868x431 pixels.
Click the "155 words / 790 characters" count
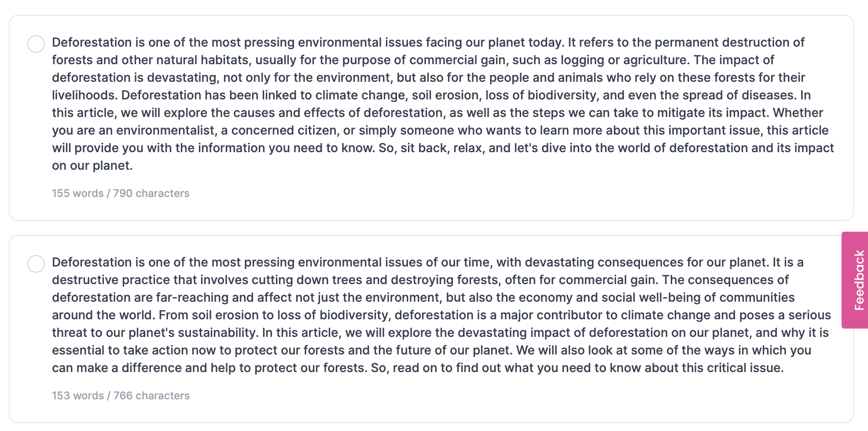tap(121, 194)
